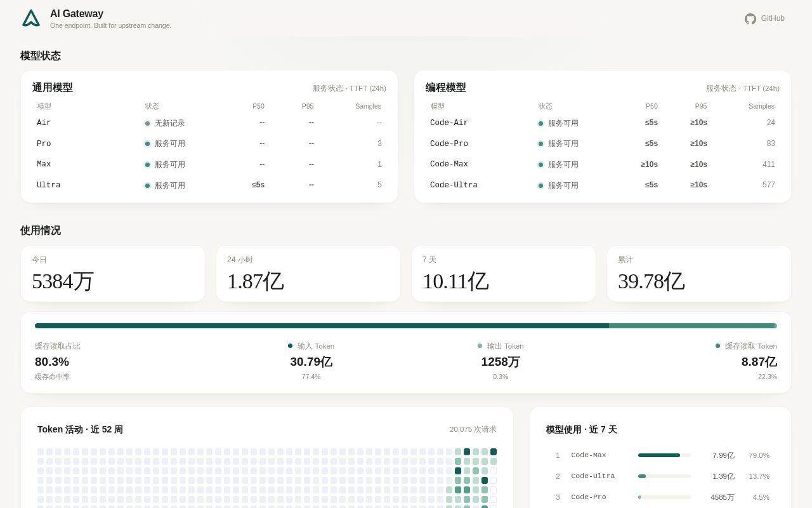Click the legend dot beside 输出 Token
This screenshot has width=812, height=508.
(480, 346)
